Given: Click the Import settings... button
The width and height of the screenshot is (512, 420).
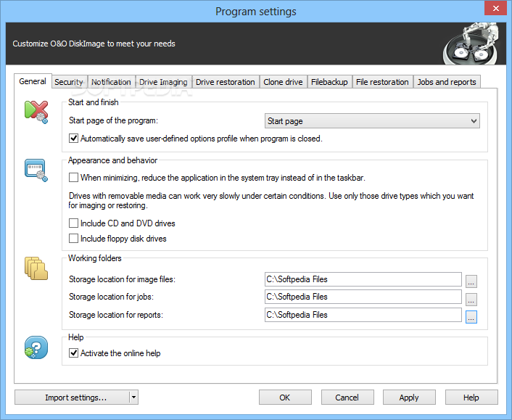Looking at the screenshot, I should tap(73, 398).
